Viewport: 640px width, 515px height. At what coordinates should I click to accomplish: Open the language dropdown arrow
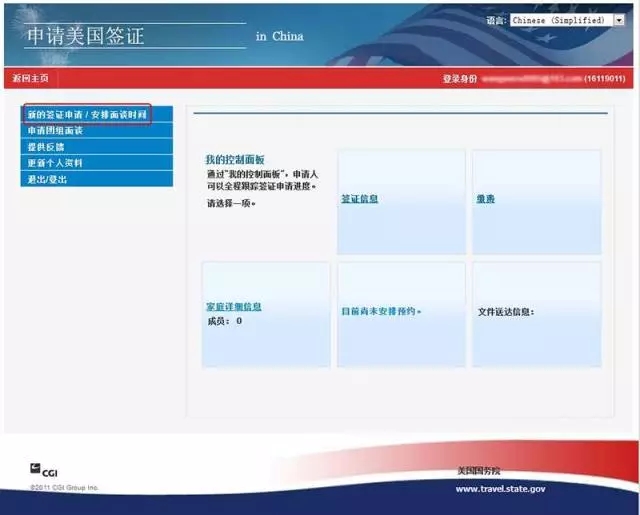click(x=619, y=20)
